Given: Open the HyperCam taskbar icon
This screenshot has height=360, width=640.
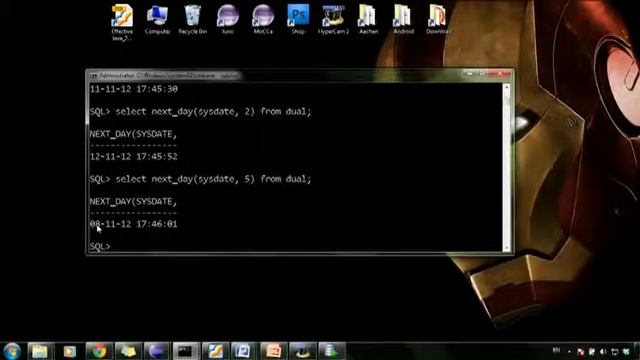Looking at the screenshot, I should click(x=302, y=351).
